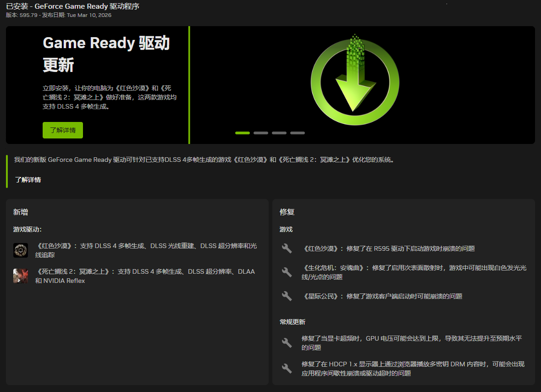
Task: Click wrench icon beside 《生化危机：安魂曲》 fix
Action: (287, 272)
